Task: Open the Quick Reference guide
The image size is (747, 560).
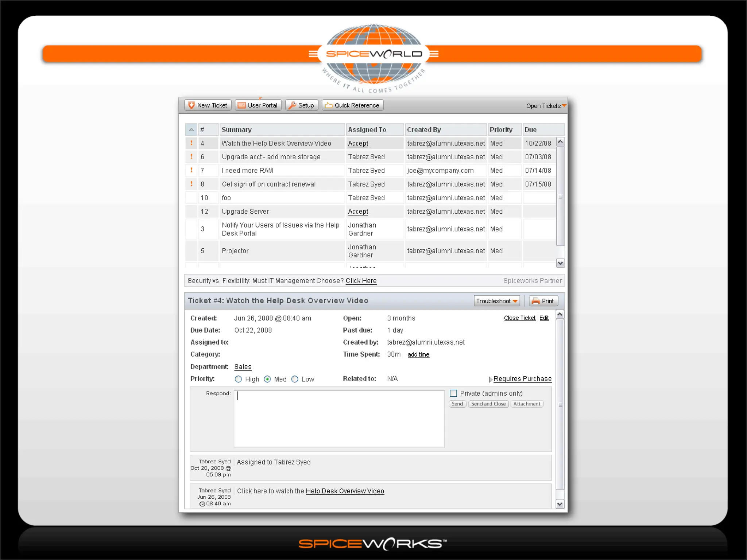Action: pyautogui.click(x=352, y=105)
